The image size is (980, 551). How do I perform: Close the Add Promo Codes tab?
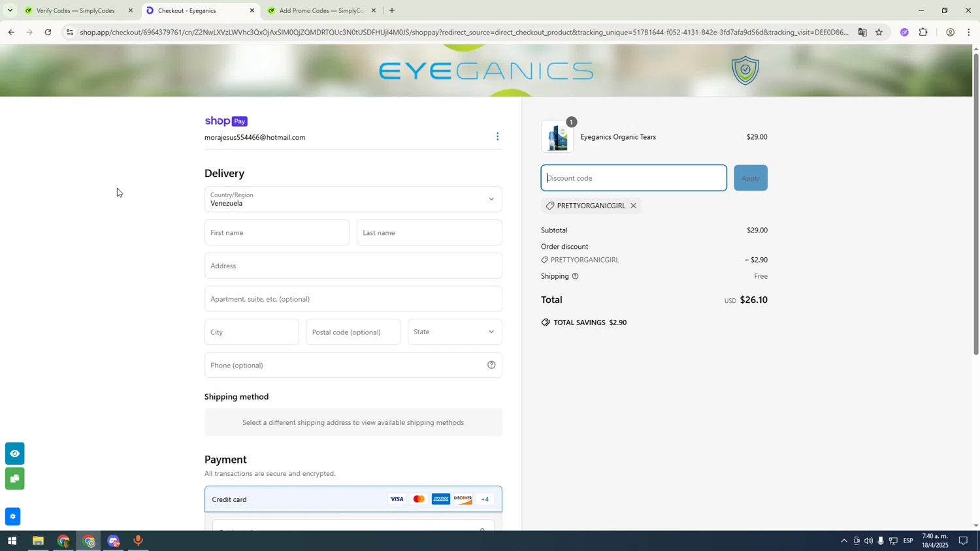click(x=374, y=10)
